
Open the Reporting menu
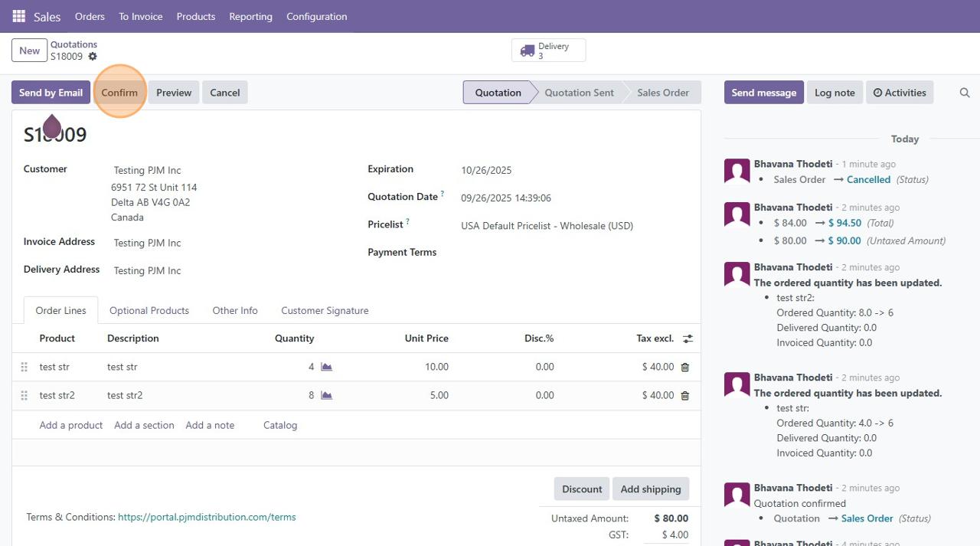(x=250, y=16)
